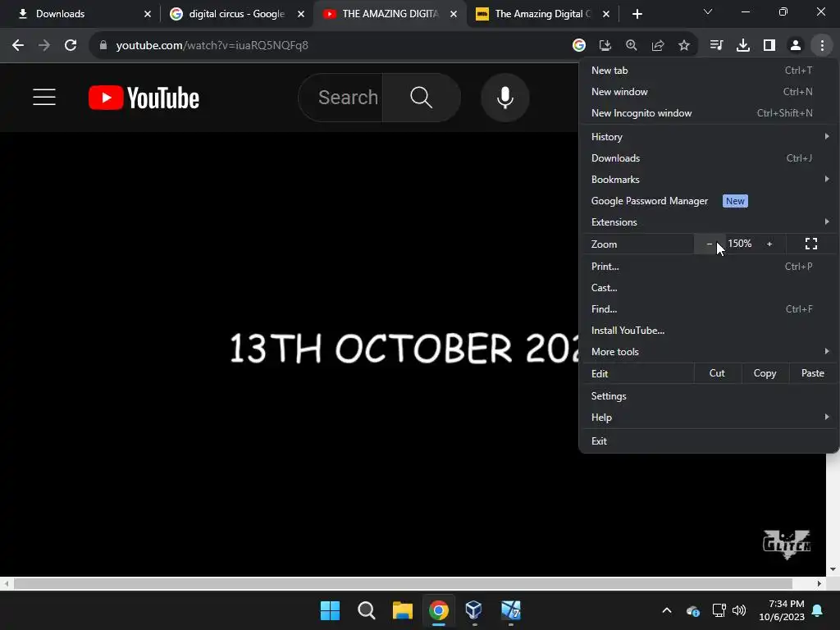Open the zoom magnifier icon in address bar
The height and width of the screenshot is (630, 840).
pyautogui.click(x=631, y=46)
